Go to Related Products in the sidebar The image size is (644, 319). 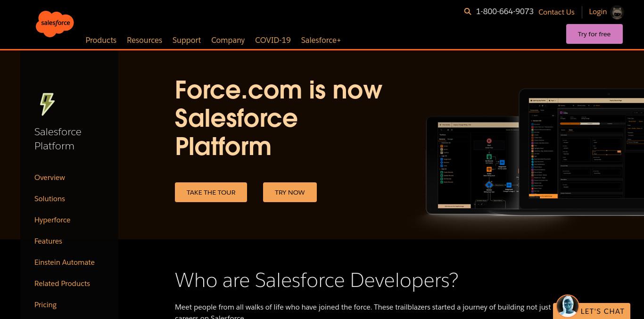coord(62,283)
